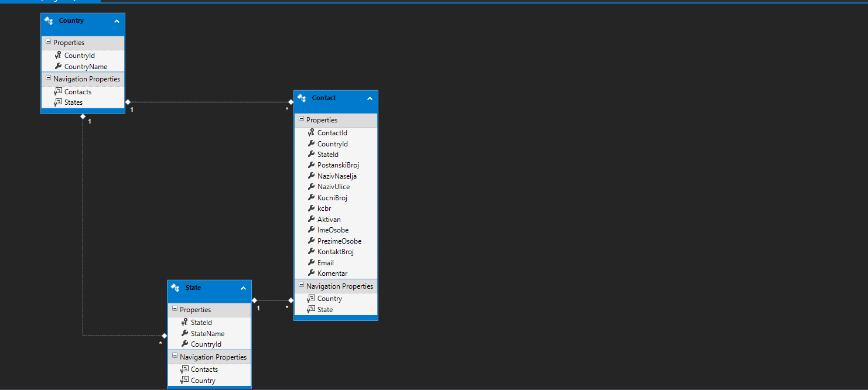Collapse Properties section of Contact entity

click(301, 119)
